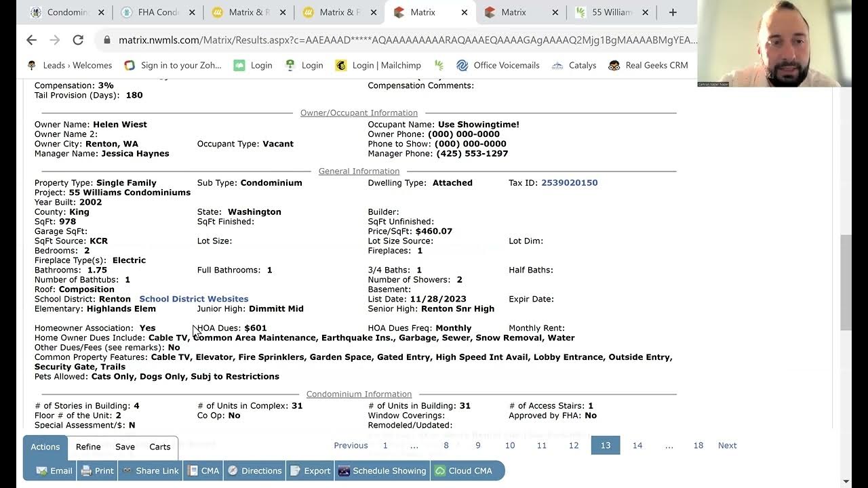Click the Refine button
The image size is (868, 488).
click(88, 447)
